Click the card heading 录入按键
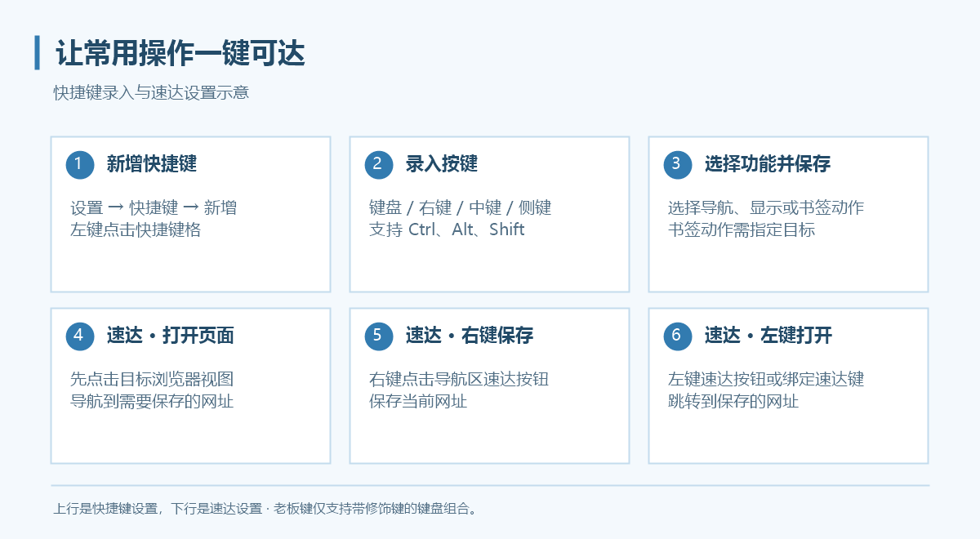This screenshot has width=980, height=539. (x=442, y=164)
